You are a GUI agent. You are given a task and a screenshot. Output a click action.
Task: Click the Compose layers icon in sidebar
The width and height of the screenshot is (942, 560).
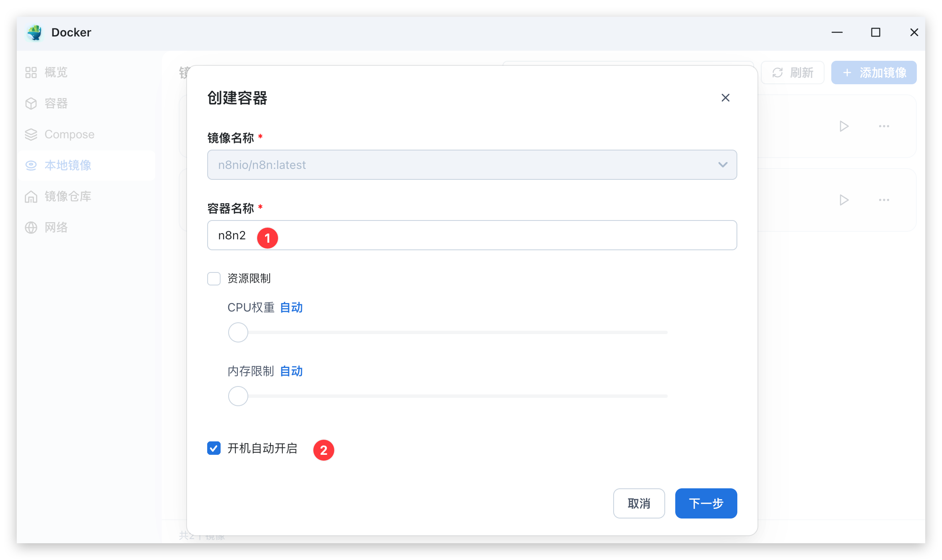31,135
